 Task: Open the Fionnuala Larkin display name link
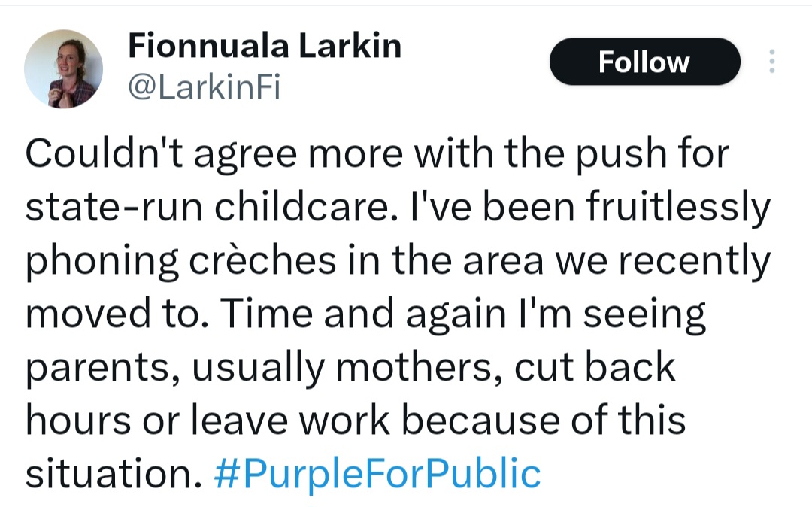(x=265, y=46)
